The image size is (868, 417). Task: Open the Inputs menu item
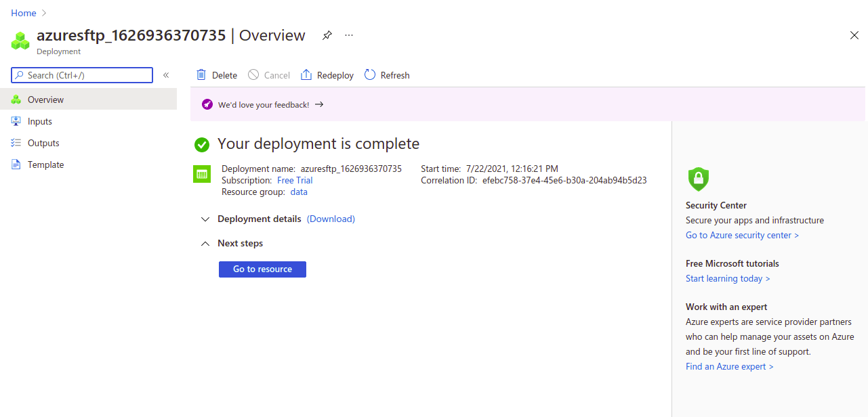(88, 121)
